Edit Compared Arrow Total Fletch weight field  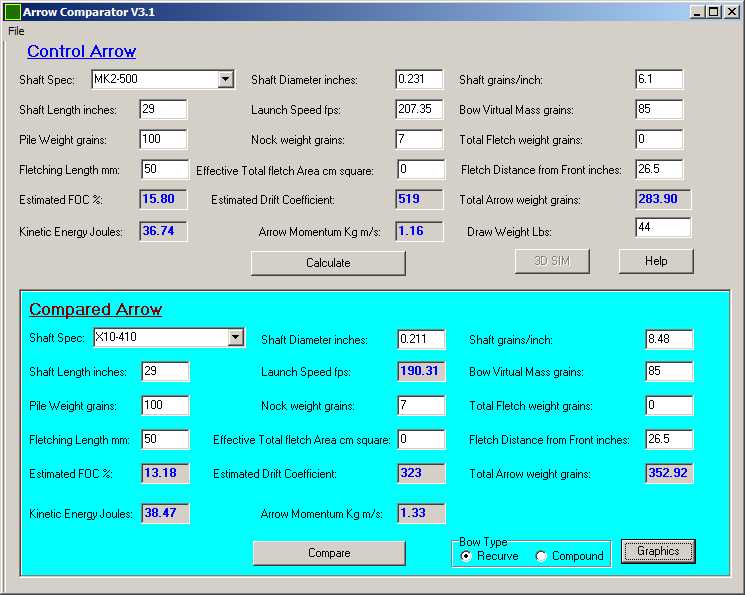[x=669, y=405]
